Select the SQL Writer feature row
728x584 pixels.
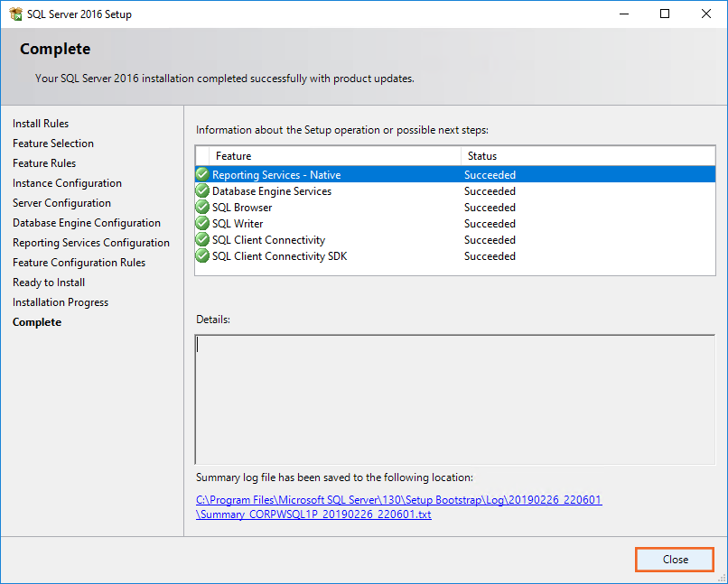click(x=238, y=224)
